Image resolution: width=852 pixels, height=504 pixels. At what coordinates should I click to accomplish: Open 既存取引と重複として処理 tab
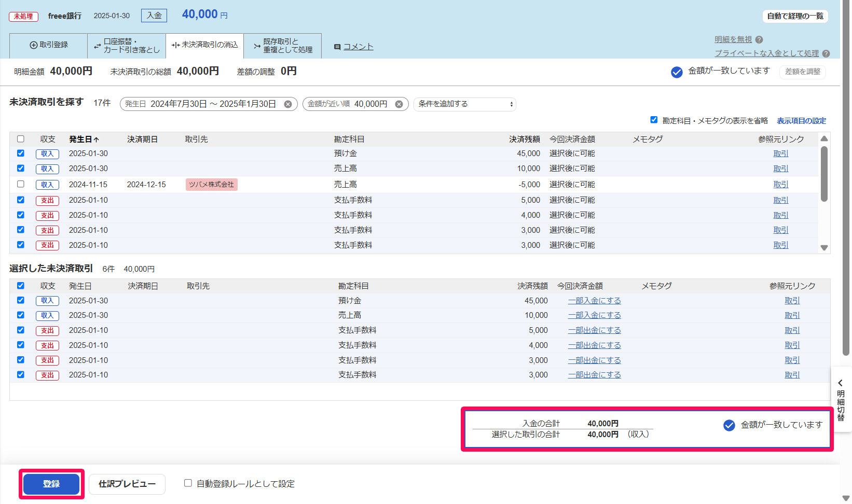click(283, 46)
